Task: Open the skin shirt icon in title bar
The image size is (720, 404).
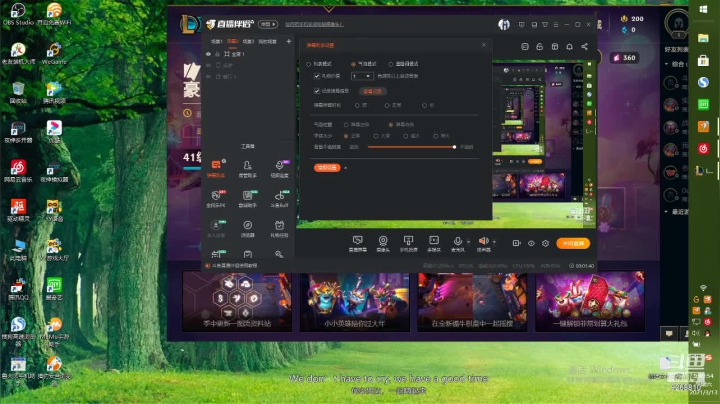Action: [x=545, y=24]
